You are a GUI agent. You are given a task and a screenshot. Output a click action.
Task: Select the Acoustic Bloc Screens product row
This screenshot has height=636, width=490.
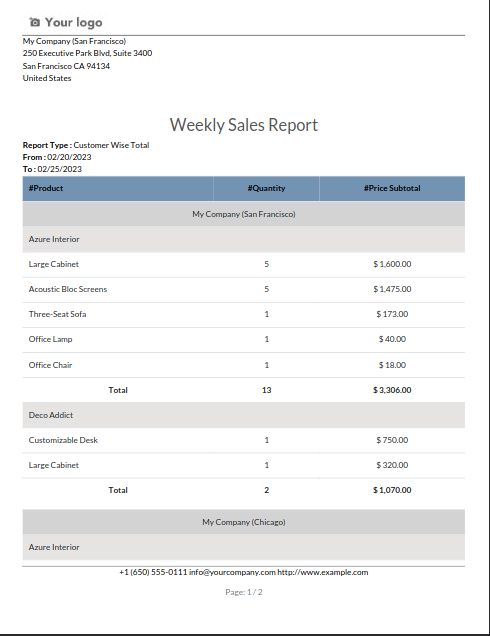244,289
